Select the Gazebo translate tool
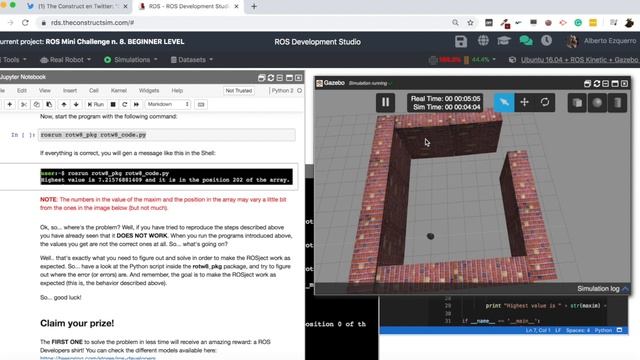Viewport: 640px width, 360px height. coord(524,102)
